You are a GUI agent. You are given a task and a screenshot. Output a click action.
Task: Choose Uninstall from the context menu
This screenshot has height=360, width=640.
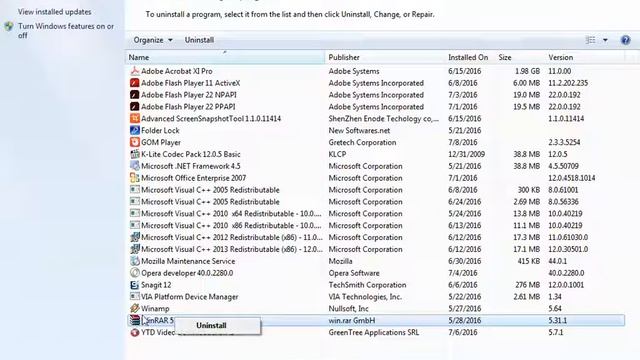[x=211, y=326]
